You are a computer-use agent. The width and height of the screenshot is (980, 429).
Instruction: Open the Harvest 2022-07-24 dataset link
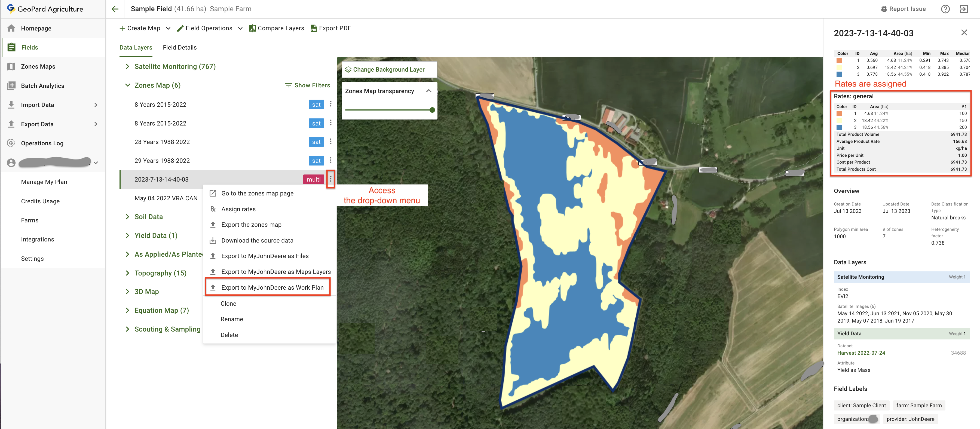(861, 353)
